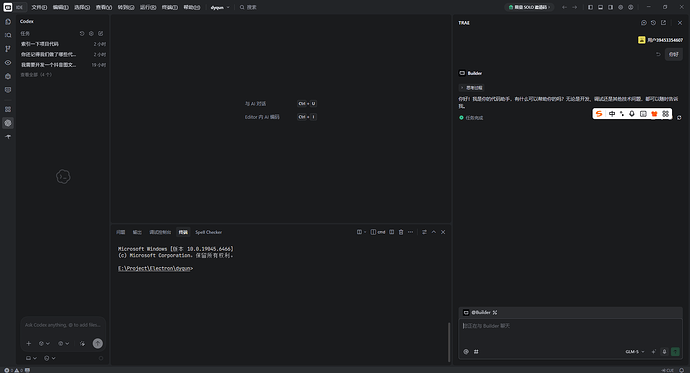Image resolution: width=690 pixels, height=373 pixels.
Task: Toggle the bottom panel layout button
Action: tap(600, 7)
